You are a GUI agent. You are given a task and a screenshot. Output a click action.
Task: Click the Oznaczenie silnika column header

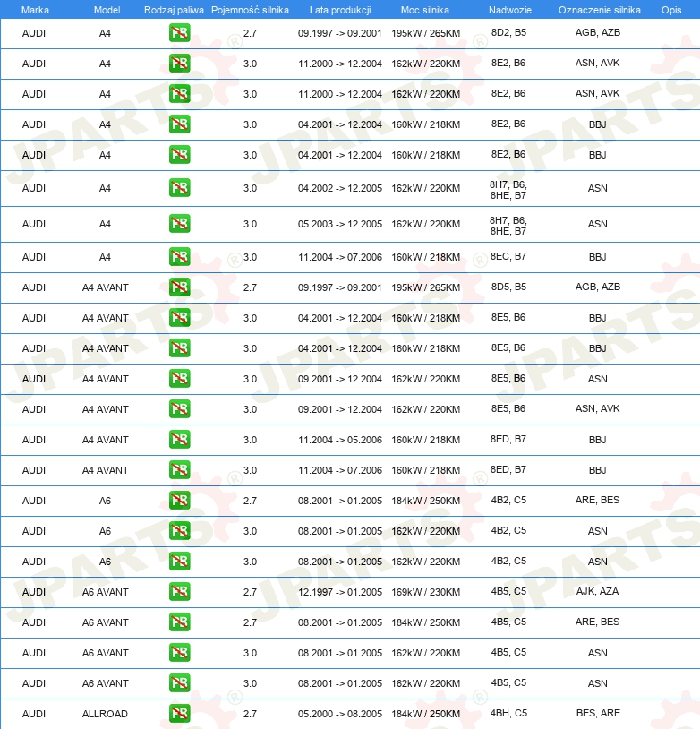[x=600, y=10]
